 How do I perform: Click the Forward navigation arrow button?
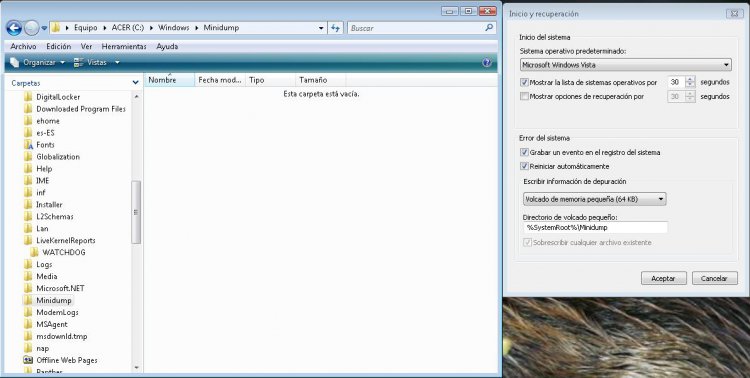pyautogui.click(x=32, y=28)
